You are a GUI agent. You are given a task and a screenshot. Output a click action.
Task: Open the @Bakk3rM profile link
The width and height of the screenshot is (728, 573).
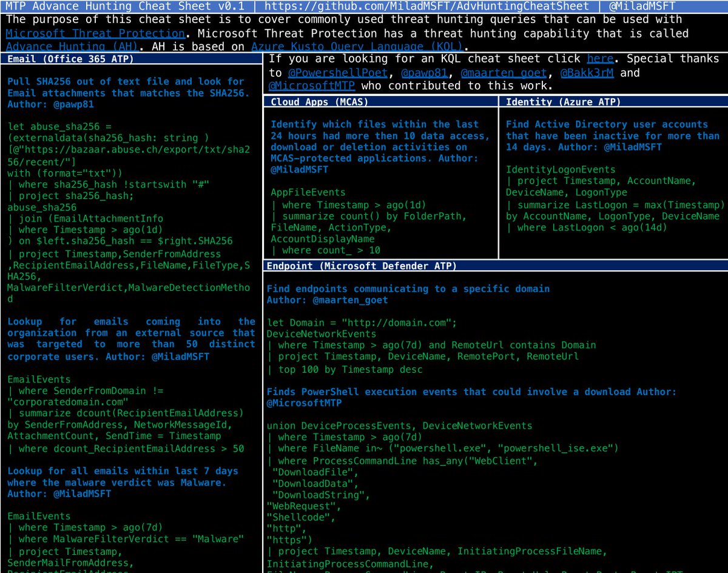[x=586, y=73]
